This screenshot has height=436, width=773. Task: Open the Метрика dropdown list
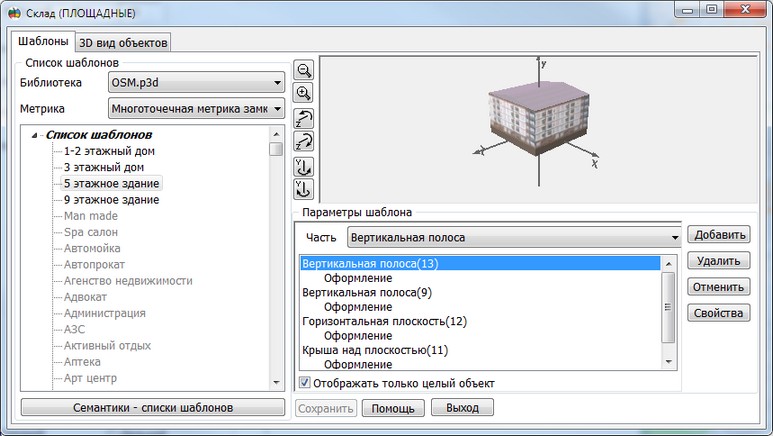coord(195,108)
